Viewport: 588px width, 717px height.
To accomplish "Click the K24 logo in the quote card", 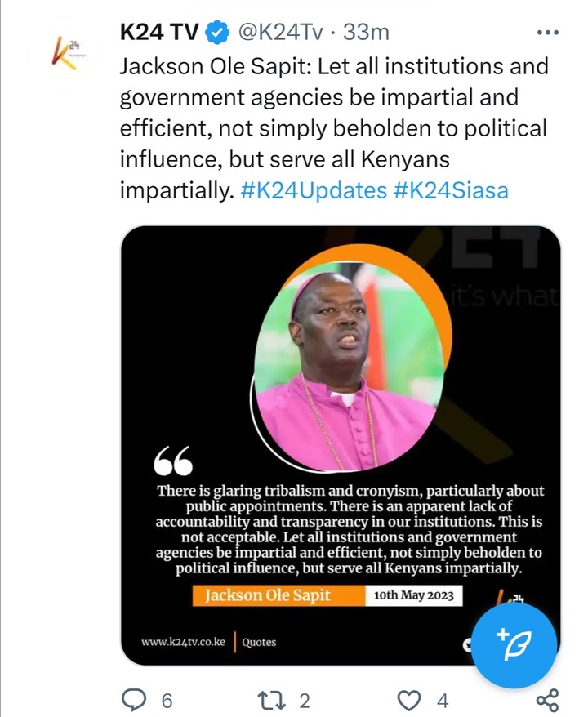I will 510,597.
